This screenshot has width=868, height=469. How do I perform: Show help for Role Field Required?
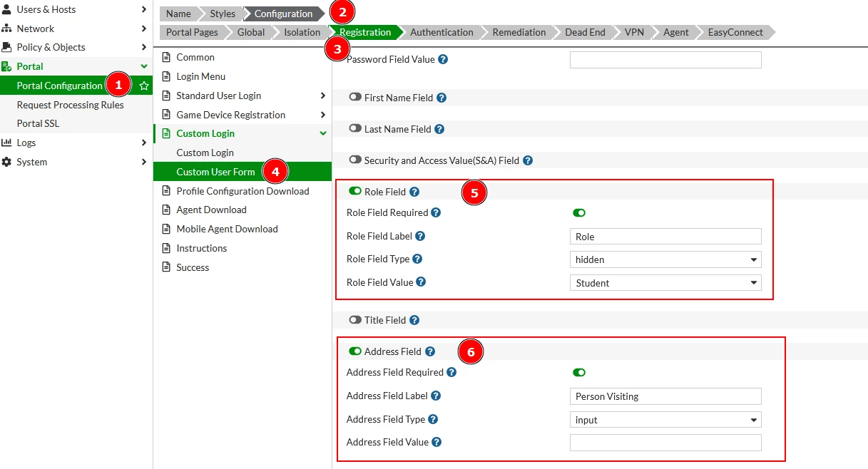coord(436,212)
